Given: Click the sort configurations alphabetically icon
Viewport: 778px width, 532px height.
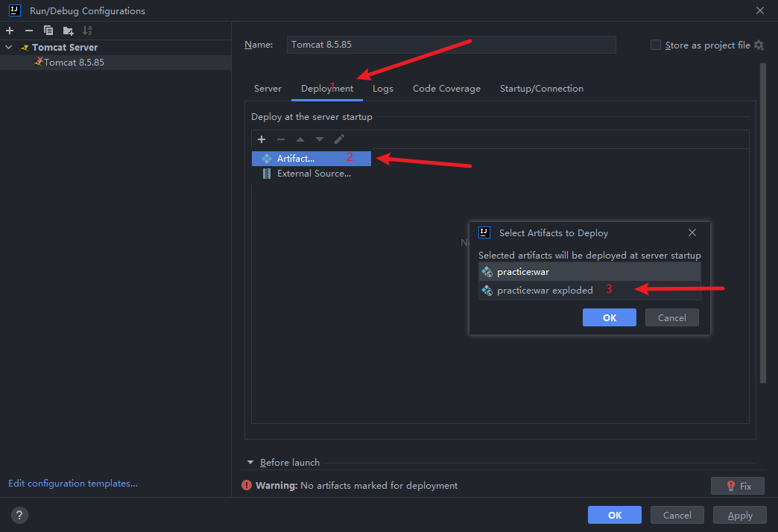Looking at the screenshot, I should pyautogui.click(x=87, y=31).
